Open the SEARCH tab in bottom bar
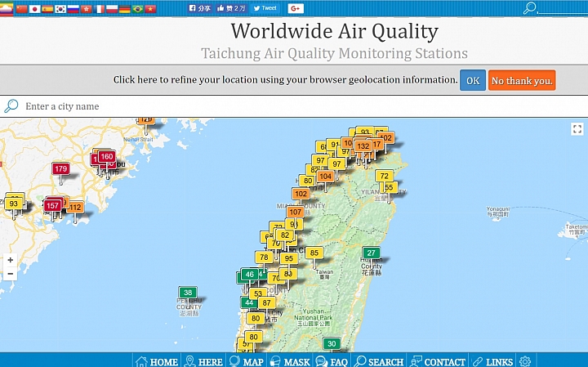Viewport: 588px width, 367px height. pos(379,361)
